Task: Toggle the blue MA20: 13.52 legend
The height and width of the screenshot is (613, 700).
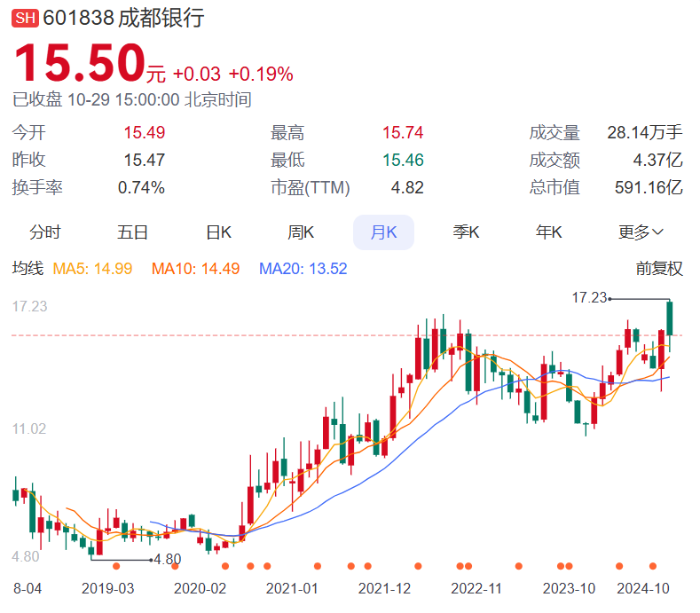Action: pyautogui.click(x=303, y=268)
